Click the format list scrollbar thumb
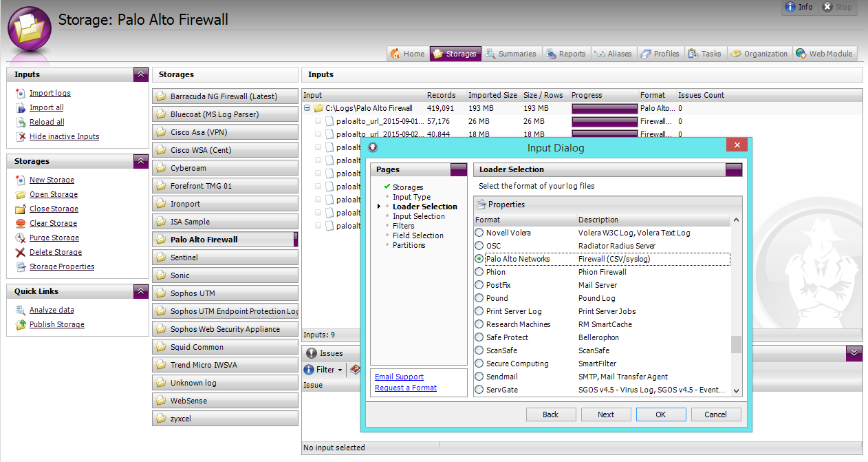This screenshot has height=462, width=868. click(737, 344)
